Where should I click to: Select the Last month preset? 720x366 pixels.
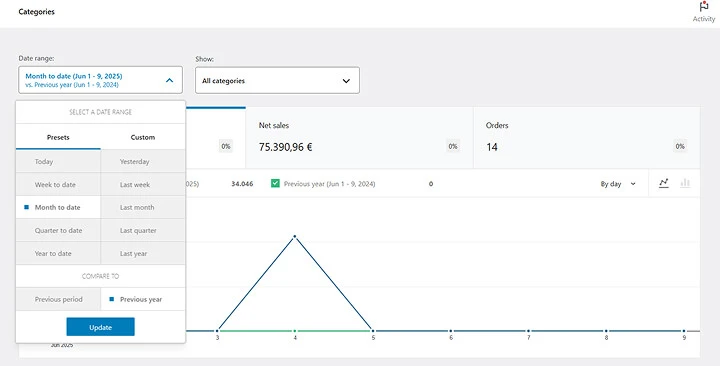(x=143, y=207)
